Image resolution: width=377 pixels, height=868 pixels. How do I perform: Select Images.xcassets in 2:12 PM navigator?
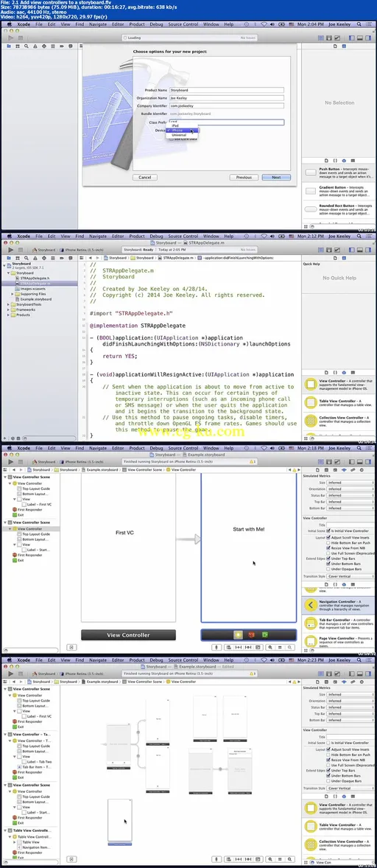coord(32,288)
